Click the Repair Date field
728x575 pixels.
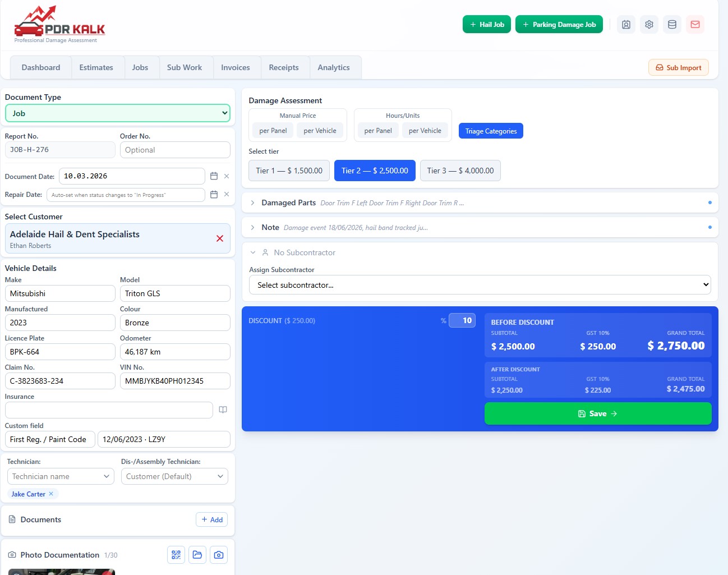[x=126, y=195]
